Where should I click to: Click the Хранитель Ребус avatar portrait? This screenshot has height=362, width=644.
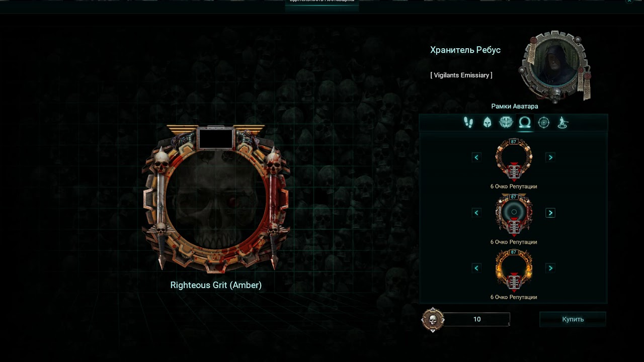(x=555, y=65)
